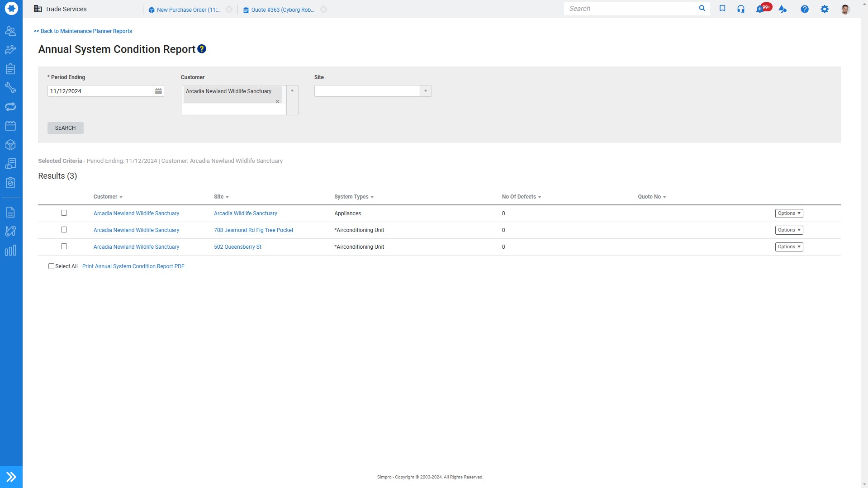Open Options for 708 Jesmond Rd row
This screenshot has height=488, width=868.
789,230
